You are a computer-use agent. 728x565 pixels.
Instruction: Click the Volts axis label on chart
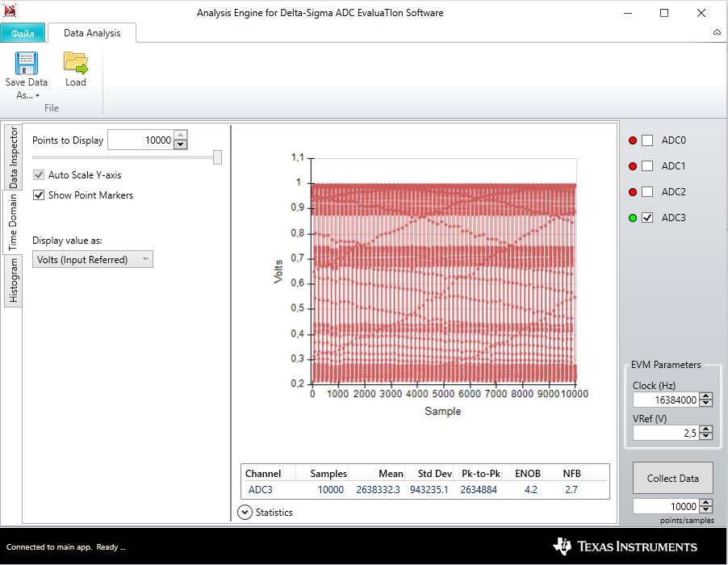point(278,271)
